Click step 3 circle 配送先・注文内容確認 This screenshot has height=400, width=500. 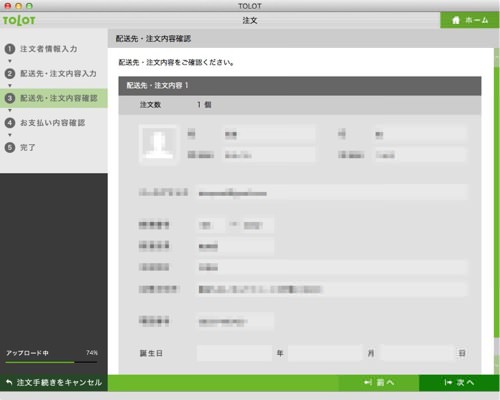10,98
